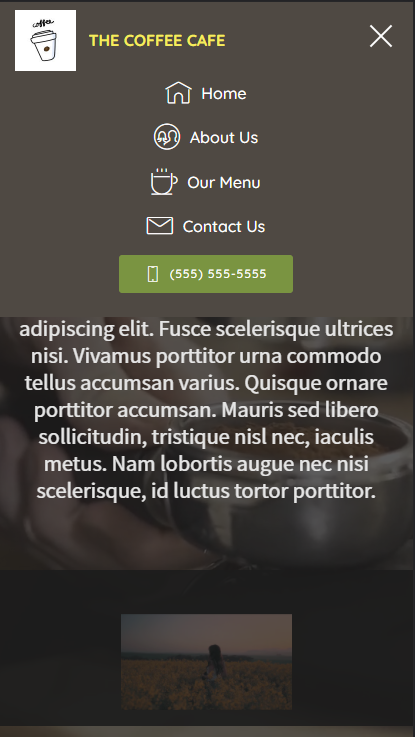Call using the green (555) 555-5555 button
The image size is (415, 737).
(x=206, y=274)
